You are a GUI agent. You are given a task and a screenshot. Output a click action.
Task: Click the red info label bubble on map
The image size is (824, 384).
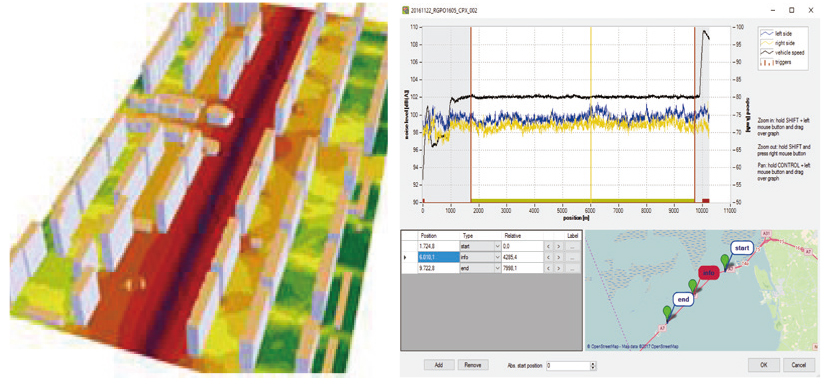click(x=709, y=273)
